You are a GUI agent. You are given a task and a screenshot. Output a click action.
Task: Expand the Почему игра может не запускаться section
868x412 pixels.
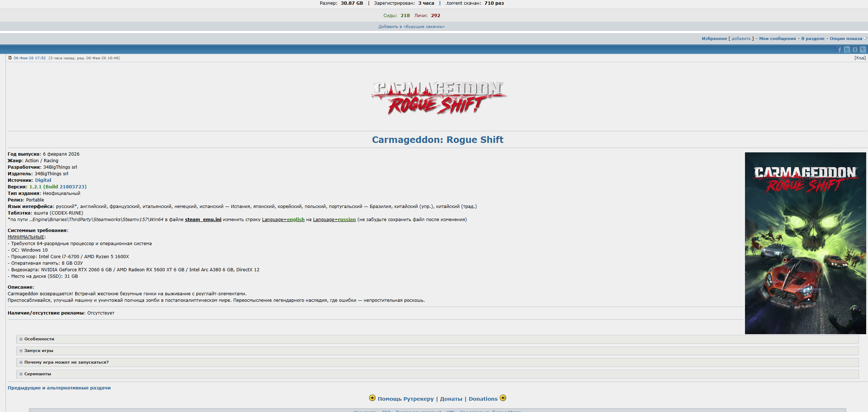click(66, 362)
